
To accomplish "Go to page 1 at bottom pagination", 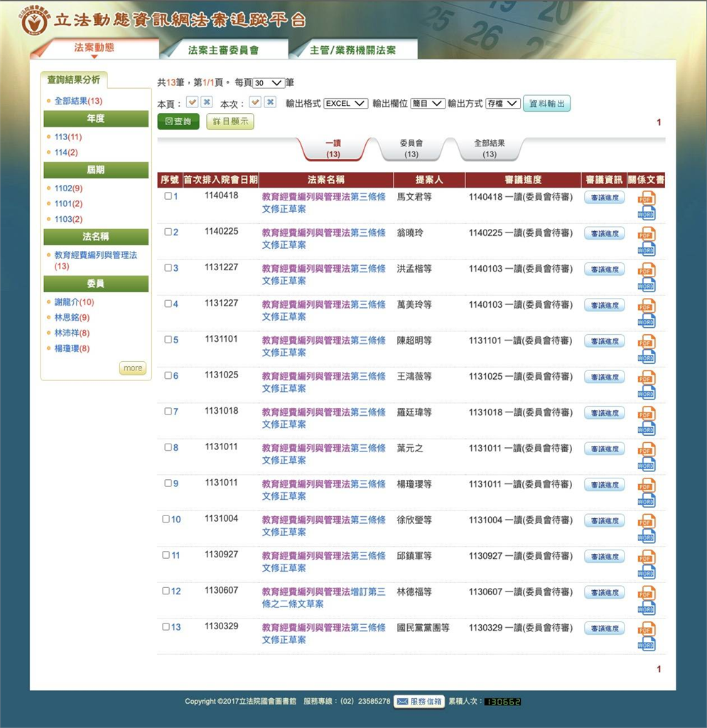I will [x=658, y=669].
